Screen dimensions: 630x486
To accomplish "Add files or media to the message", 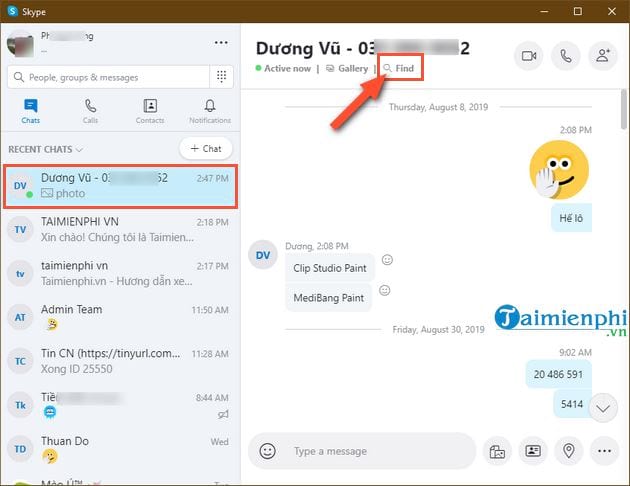I will [497, 451].
